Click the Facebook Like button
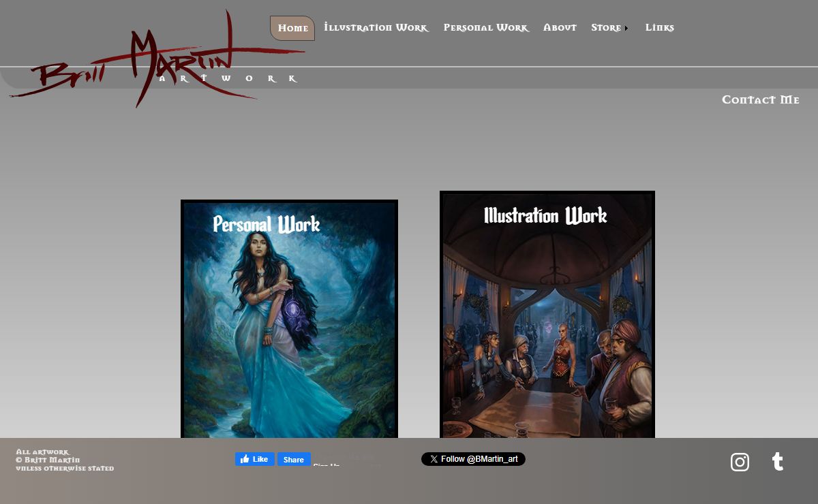 pyautogui.click(x=255, y=459)
